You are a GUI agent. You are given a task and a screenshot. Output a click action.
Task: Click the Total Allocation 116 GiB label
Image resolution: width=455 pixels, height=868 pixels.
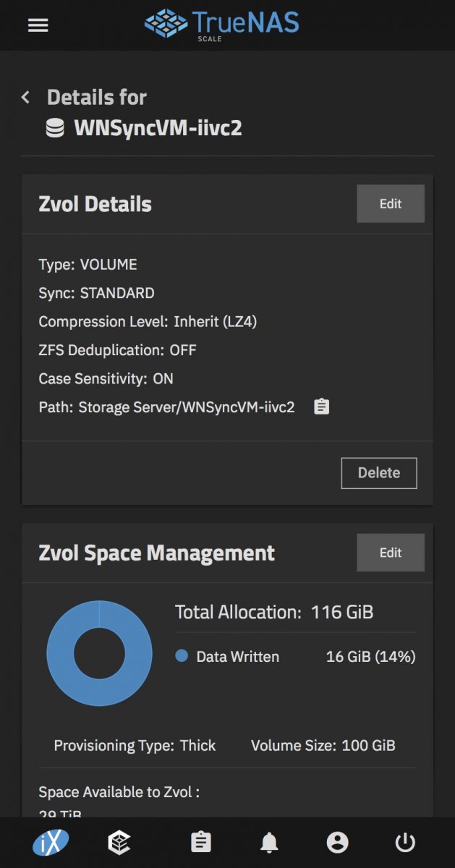[274, 613]
